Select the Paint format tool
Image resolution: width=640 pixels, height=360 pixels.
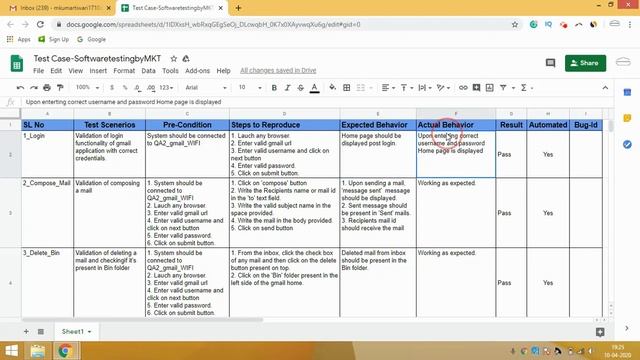pos(60,88)
